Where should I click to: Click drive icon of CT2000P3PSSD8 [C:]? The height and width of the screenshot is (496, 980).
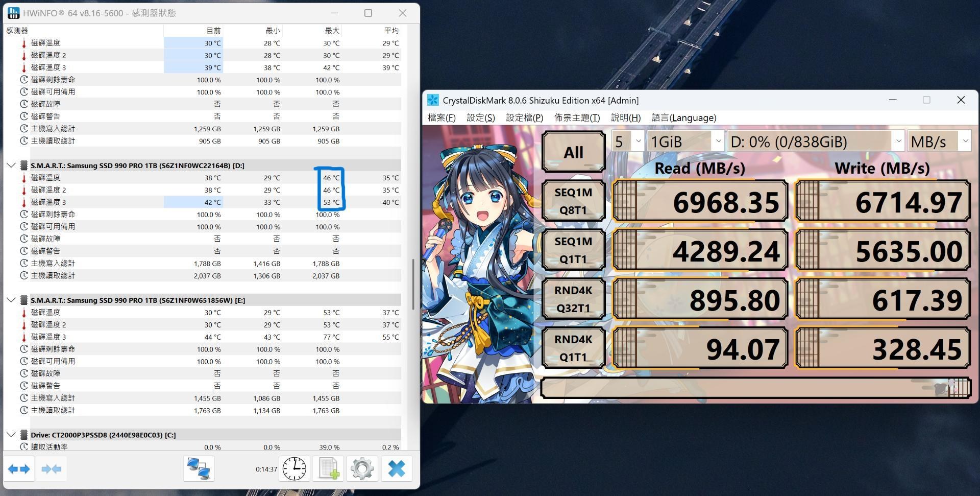point(24,435)
